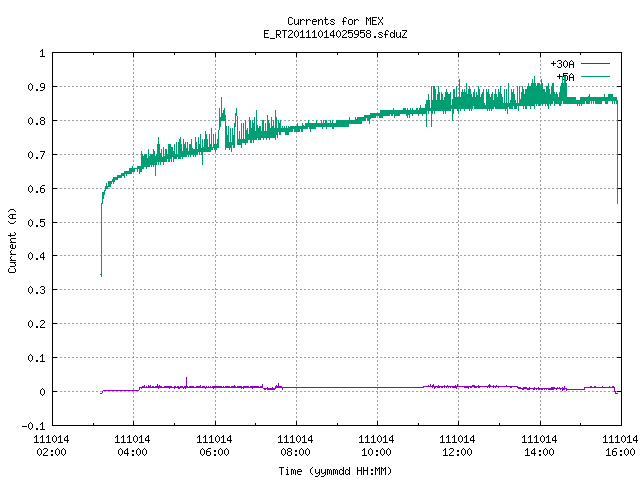The image size is (640, 480).
Task: Click the y-axis tick label 0.1
Action: tap(36, 358)
